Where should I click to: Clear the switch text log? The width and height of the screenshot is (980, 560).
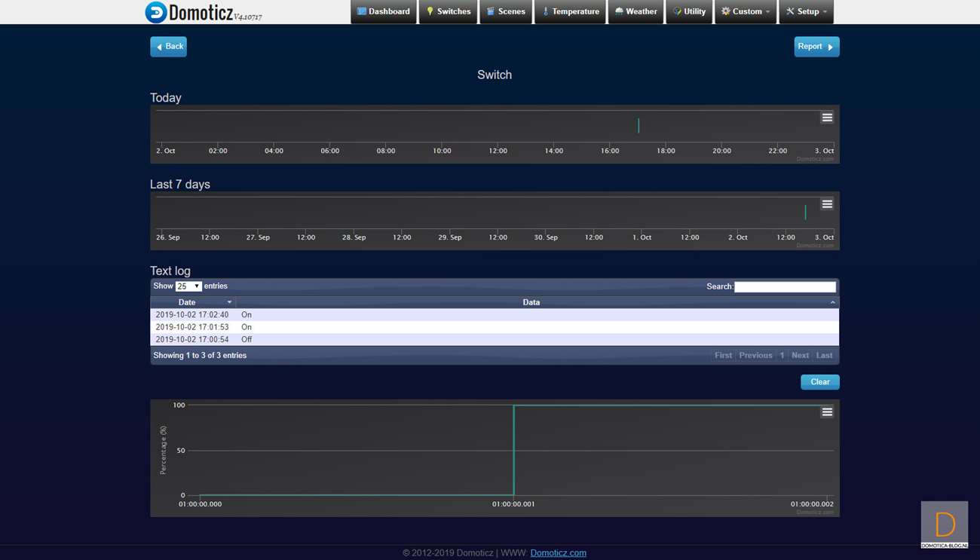click(x=819, y=382)
